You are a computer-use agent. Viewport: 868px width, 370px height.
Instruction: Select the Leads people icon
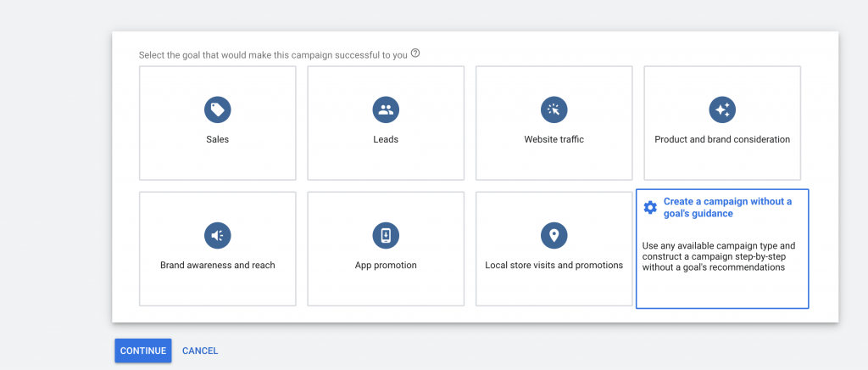click(x=386, y=109)
